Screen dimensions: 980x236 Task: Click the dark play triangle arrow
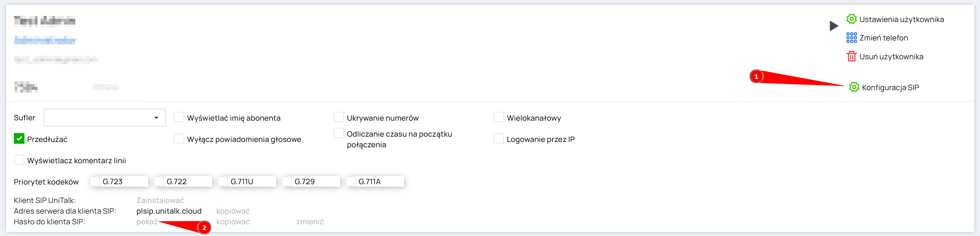834,26
